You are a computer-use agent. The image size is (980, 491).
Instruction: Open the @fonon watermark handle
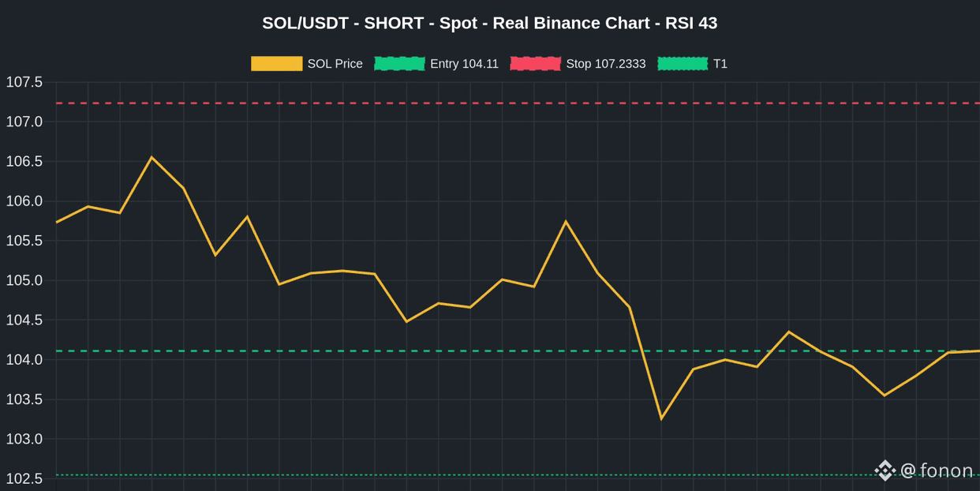(x=937, y=470)
